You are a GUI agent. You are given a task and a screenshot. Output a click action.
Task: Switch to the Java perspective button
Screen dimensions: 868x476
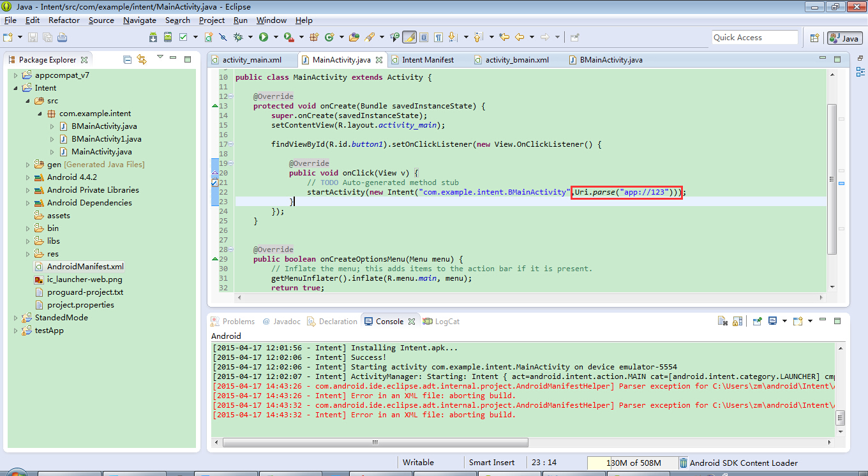coord(845,38)
